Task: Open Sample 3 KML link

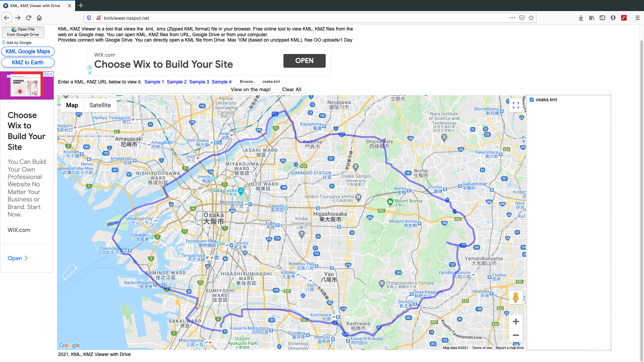Action: 199,82
